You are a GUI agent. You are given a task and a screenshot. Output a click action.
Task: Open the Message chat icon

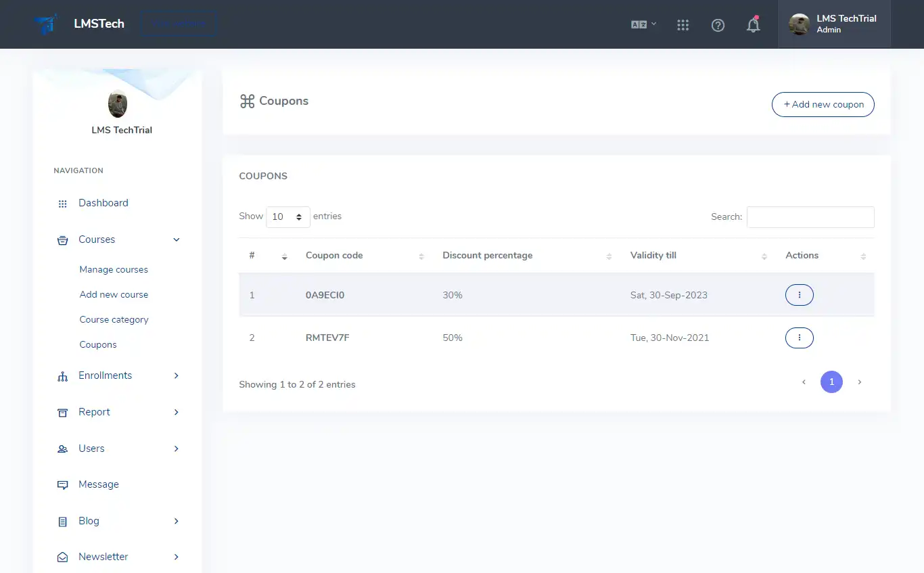[62, 484]
